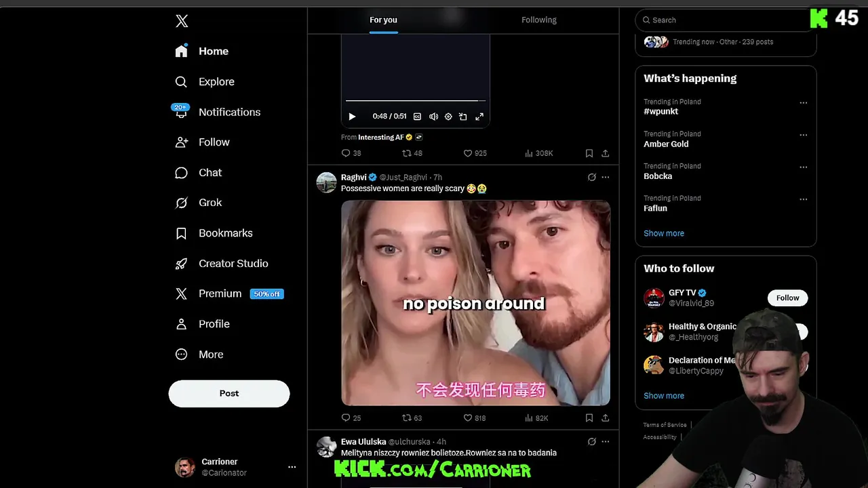View analytics for the 82K views post
The width and height of the screenshot is (868, 488).
pyautogui.click(x=536, y=418)
